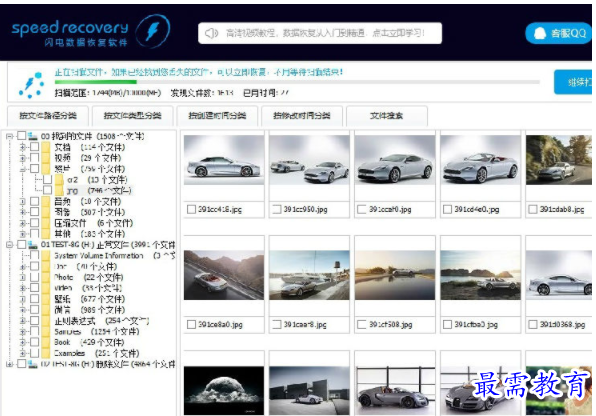Expand the 文档 tree node
The image size is (596, 416).
[23, 147]
